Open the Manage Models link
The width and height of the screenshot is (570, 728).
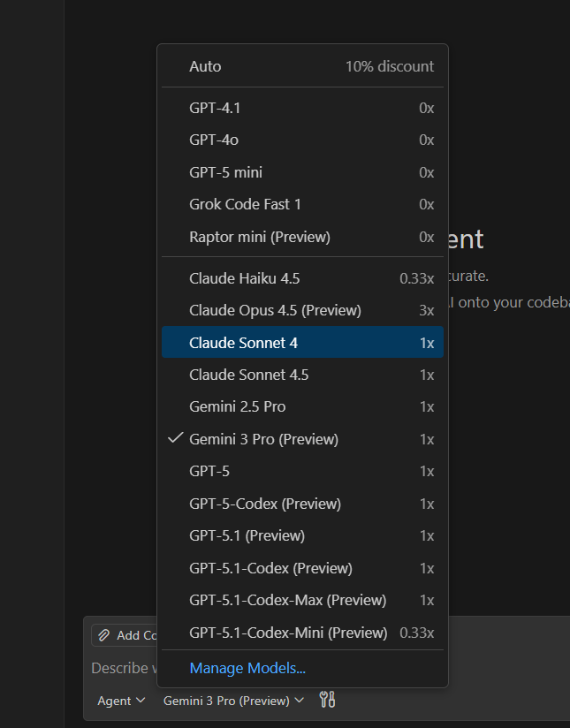pos(247,668)
